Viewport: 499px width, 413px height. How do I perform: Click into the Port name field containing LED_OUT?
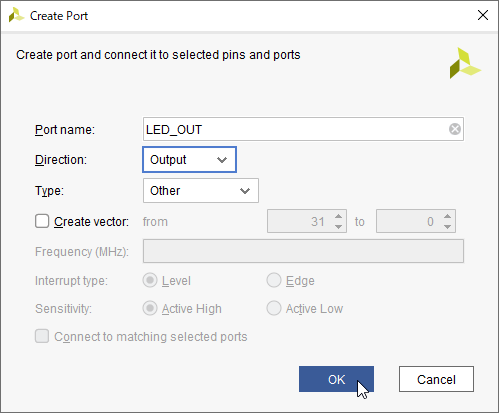[x=297, y=129]
